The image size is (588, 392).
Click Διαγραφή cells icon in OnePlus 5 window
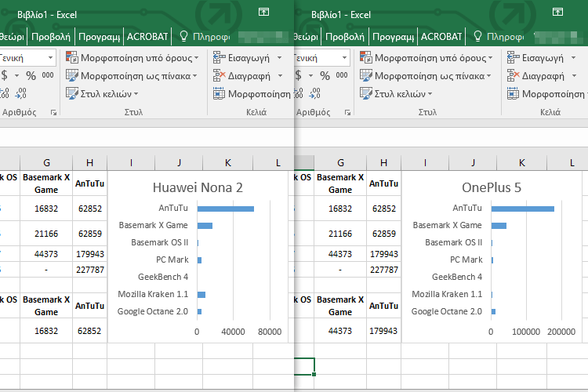click(513, 75)
